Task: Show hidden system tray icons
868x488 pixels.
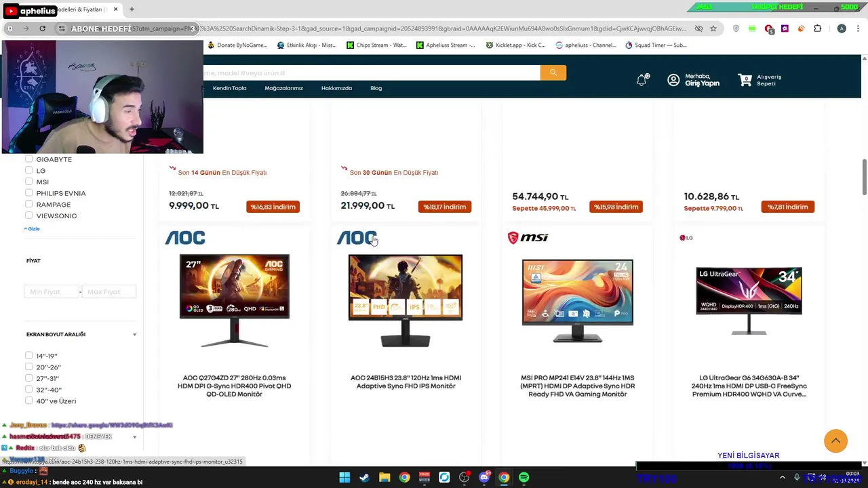Action: 782,477
